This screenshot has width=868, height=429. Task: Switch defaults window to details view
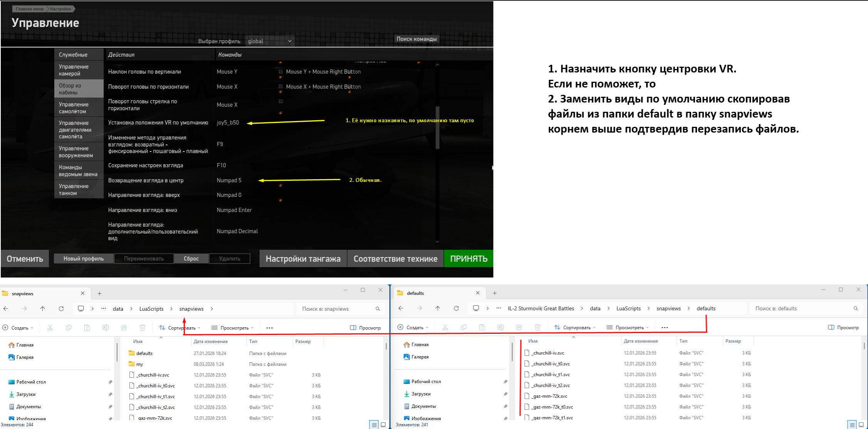tap(852, 425)
